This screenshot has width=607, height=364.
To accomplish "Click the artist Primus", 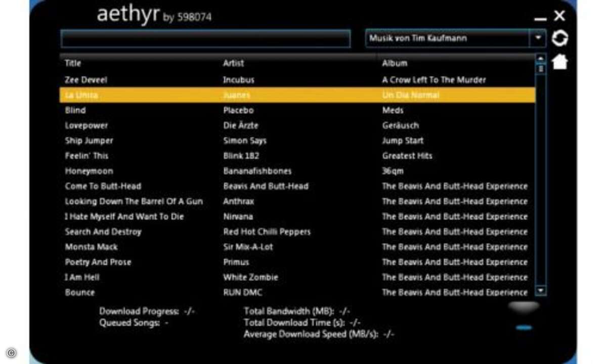I will tap(236, 262).
